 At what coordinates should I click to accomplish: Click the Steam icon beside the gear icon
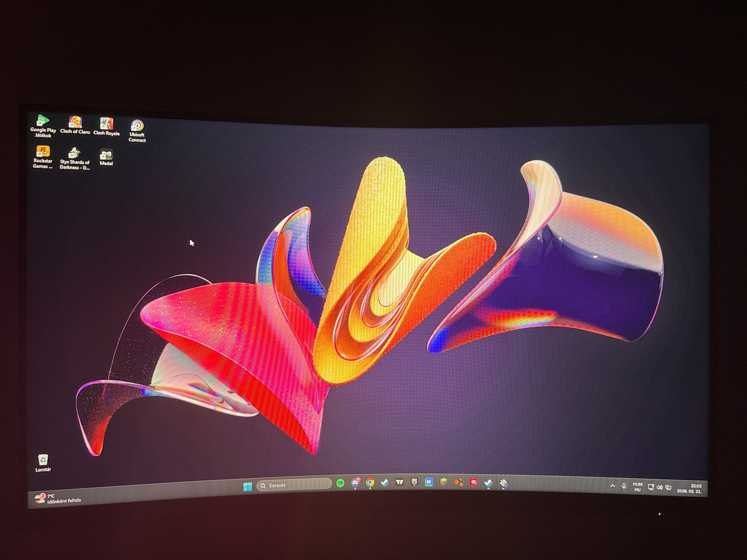[488, 483]
